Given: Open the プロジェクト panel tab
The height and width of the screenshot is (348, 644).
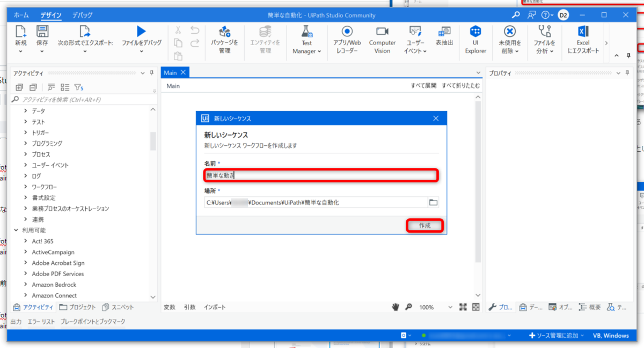Looking at the screenshot, I should tap(78, 307).
